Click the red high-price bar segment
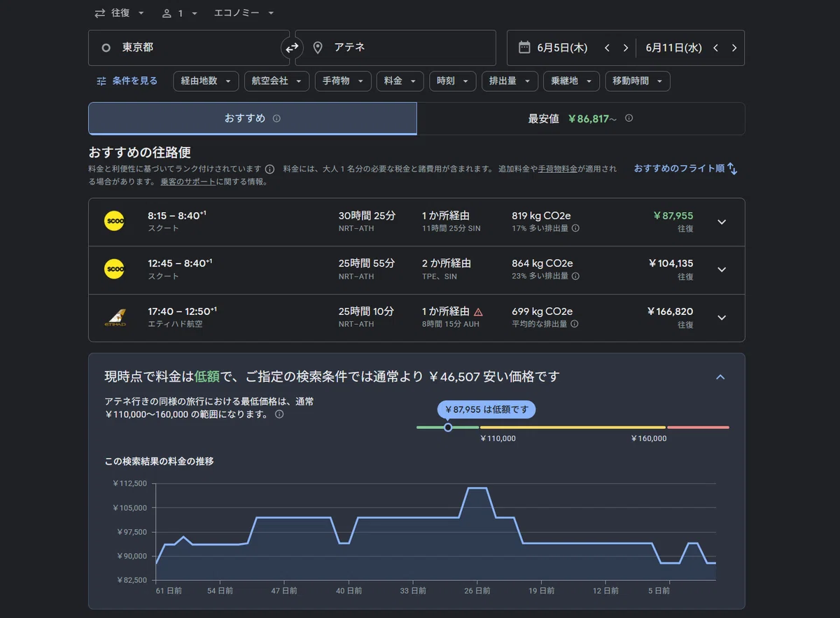Viewport: 840px width, 618px height. (x=698, y=427)
